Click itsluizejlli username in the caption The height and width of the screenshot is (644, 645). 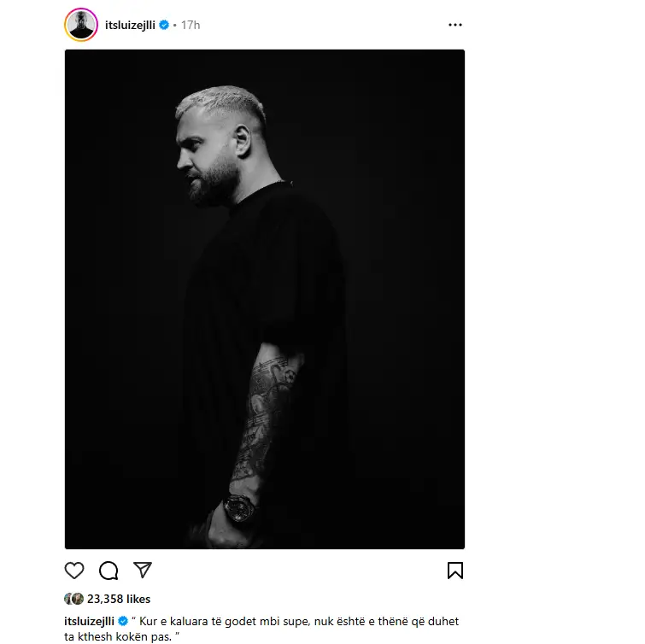point(89,622)
